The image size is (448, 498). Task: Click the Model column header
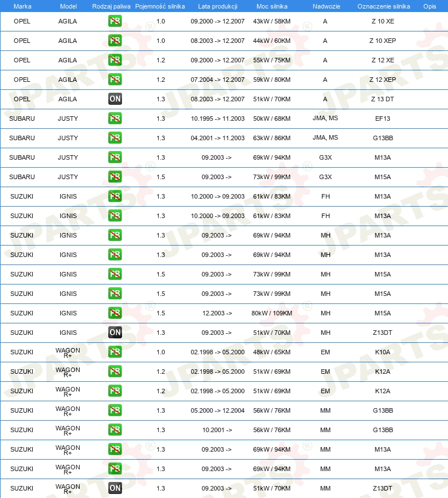click(68, 6)
